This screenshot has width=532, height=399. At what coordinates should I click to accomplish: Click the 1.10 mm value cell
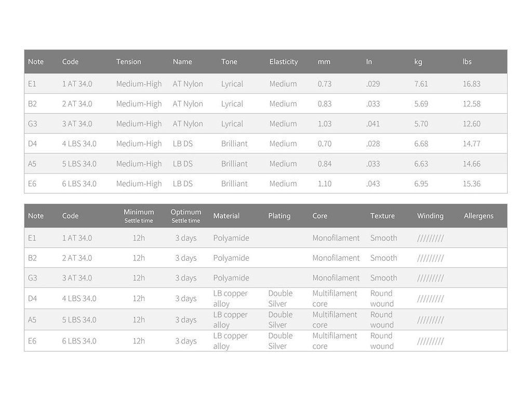pyautogui.click(x=324, y=183)
